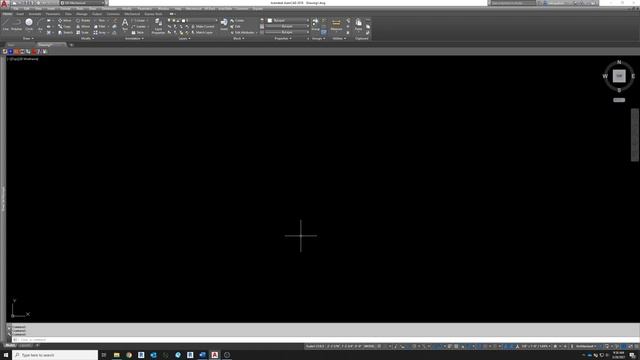Activate the Scale command
The width and height of the screenshot is (640, 360).
(83, 33)
